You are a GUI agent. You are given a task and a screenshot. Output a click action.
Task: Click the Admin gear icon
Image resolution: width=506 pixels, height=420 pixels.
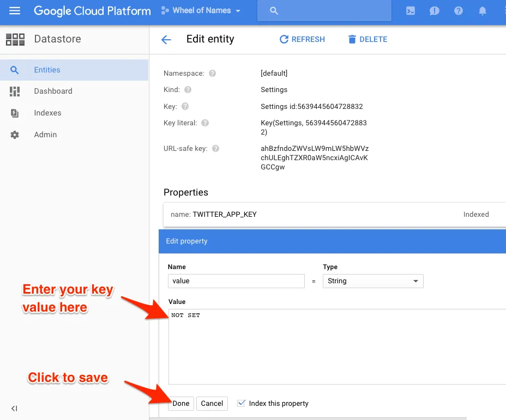[x=15, y=135]
